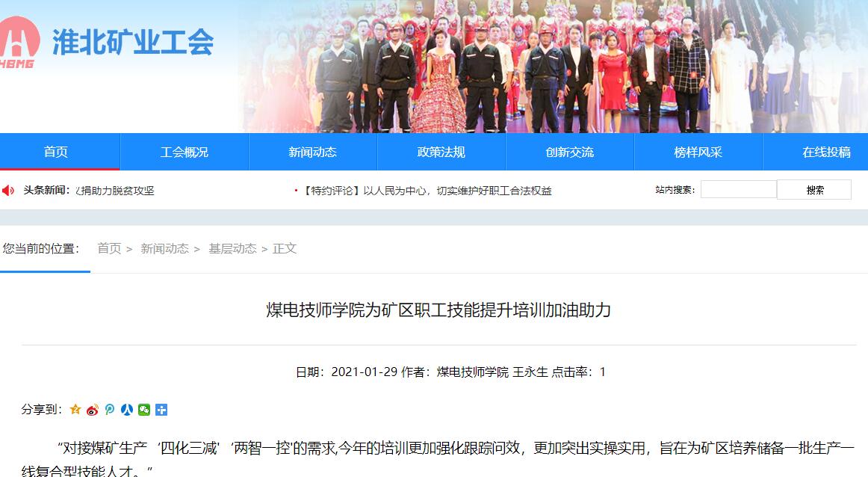This screenshot has width=868, height=477.
Task: Open 创新交流 navigation item
Action: (x=570, y=152)
